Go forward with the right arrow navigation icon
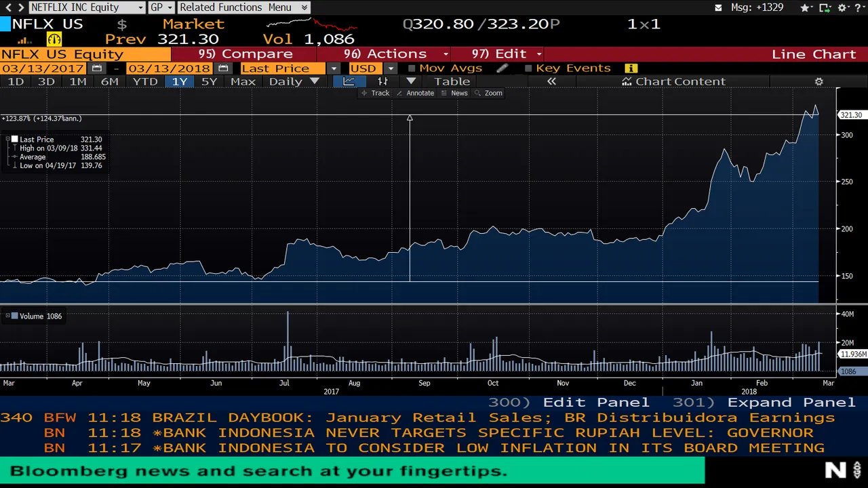 21,7
